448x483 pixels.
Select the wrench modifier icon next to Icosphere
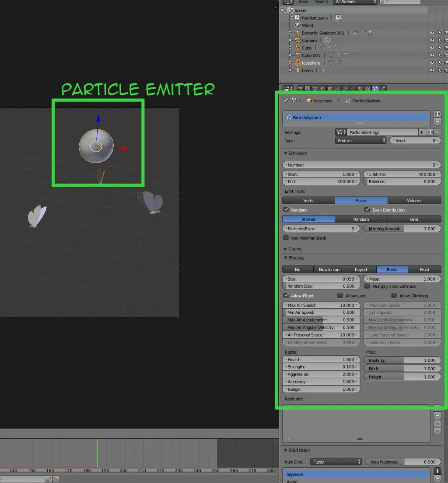(x=338, y=63)
